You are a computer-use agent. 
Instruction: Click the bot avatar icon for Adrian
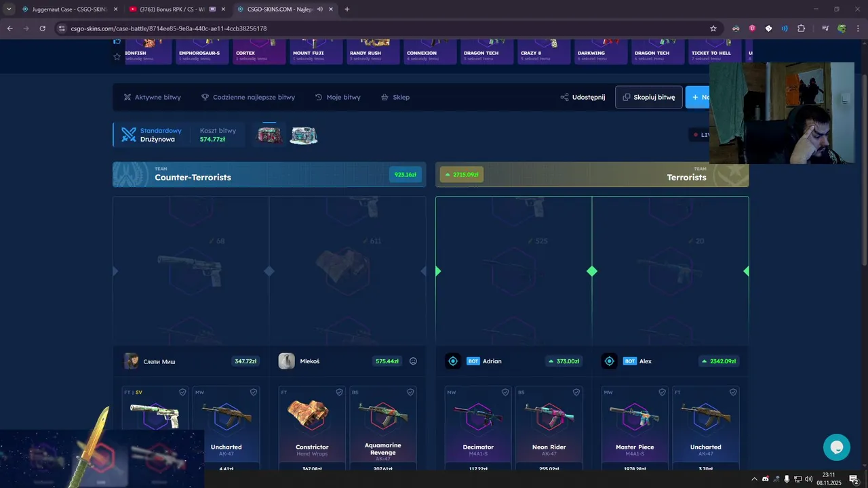(453, 361)
